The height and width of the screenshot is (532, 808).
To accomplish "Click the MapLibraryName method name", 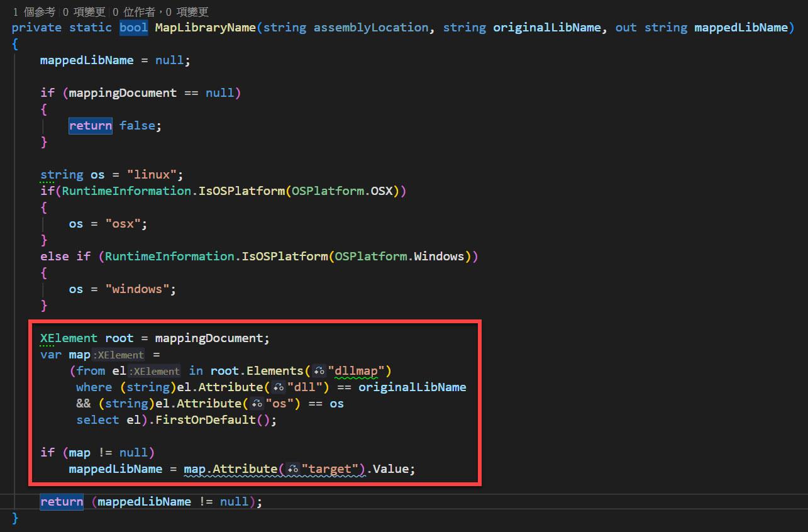I will click(x=206, y=28).
